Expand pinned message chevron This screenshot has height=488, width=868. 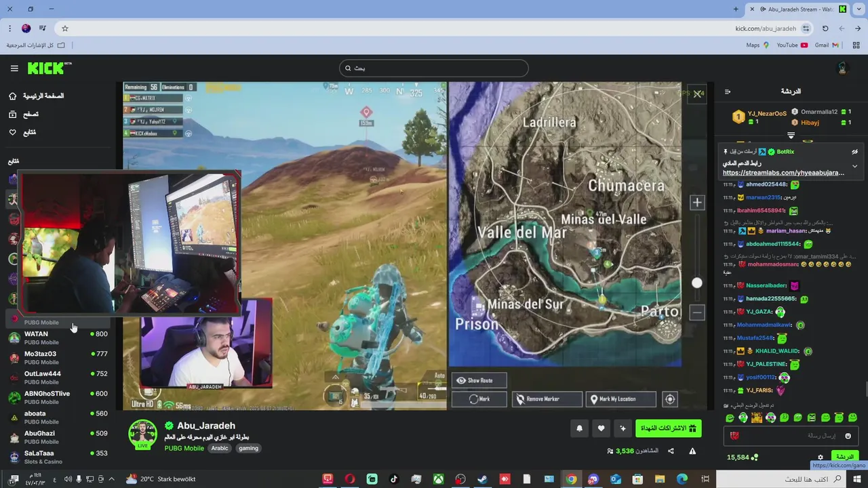coord(854,166)
